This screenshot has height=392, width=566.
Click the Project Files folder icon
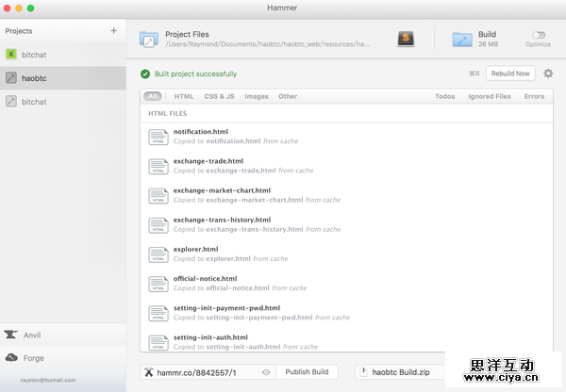(149, 39)
